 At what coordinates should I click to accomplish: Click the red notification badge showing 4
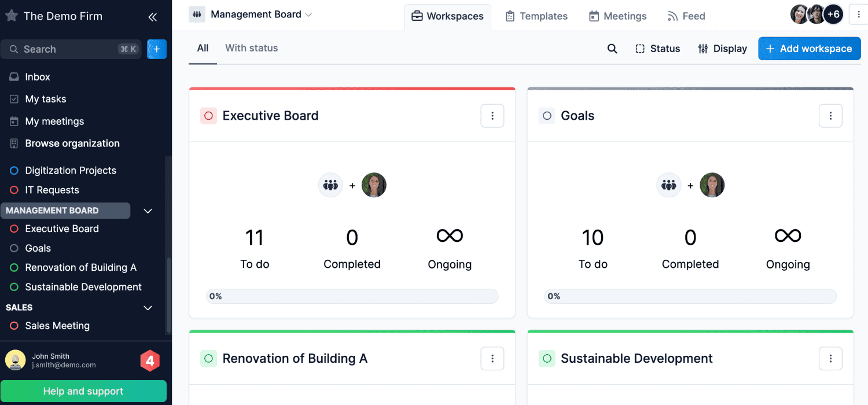coord(149,361)
